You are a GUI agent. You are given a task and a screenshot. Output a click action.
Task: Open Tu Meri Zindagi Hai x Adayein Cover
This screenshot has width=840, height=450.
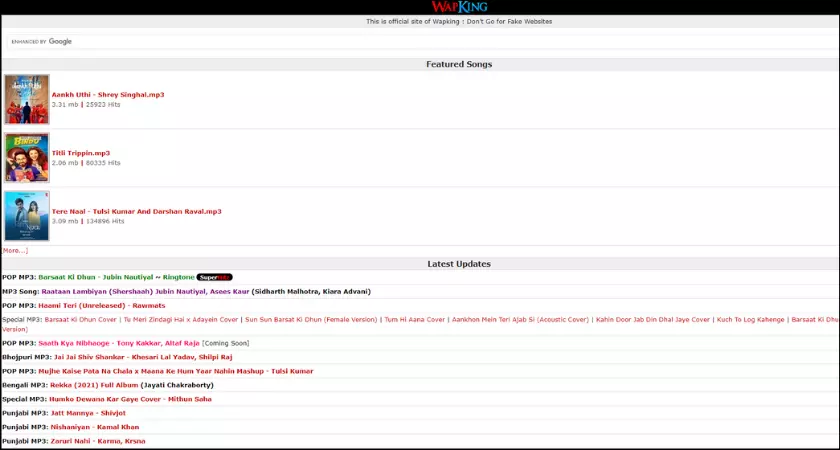[181, 320]
